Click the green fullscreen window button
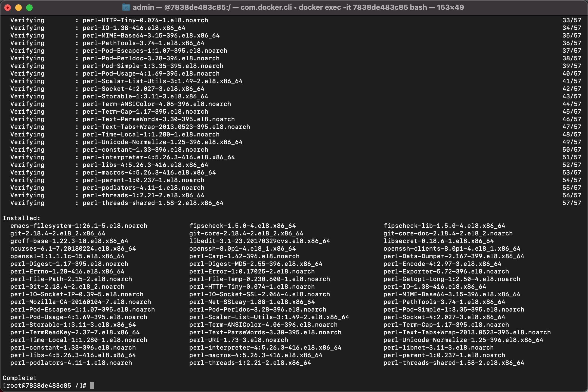Image resolution: width=588 pixels, height=392 pixels. pos(29,8)
